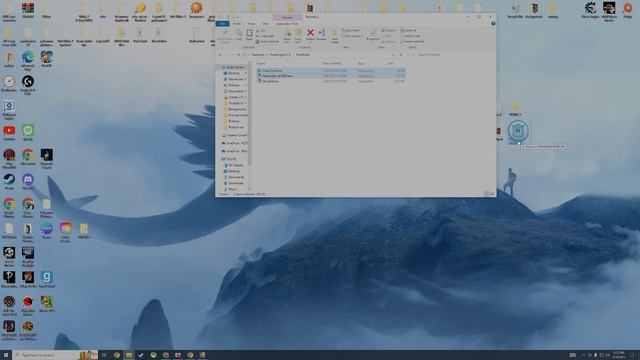Select the Discord desktop shortcut

point(28,181)
